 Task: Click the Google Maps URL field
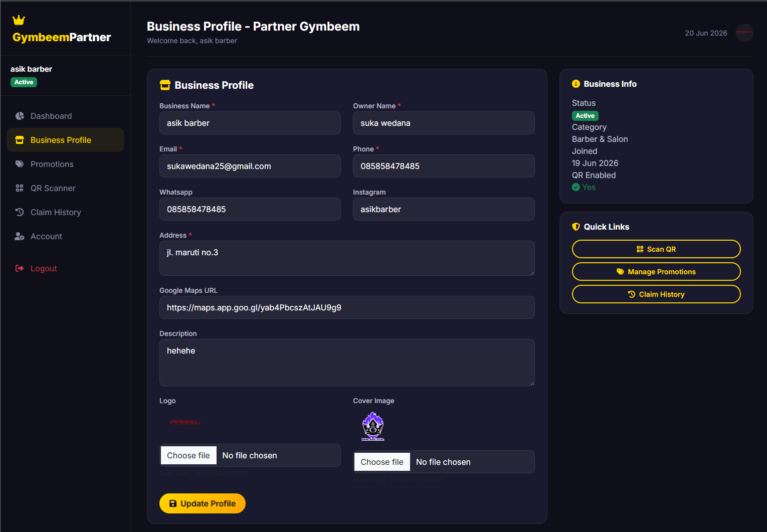347,307
